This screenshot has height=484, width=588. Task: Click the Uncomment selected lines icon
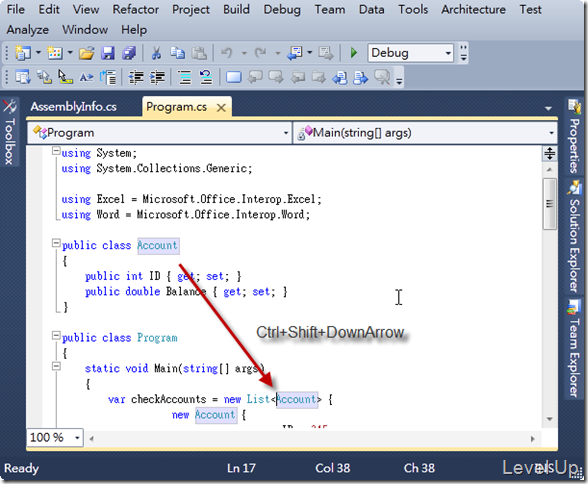click(206, 77)
